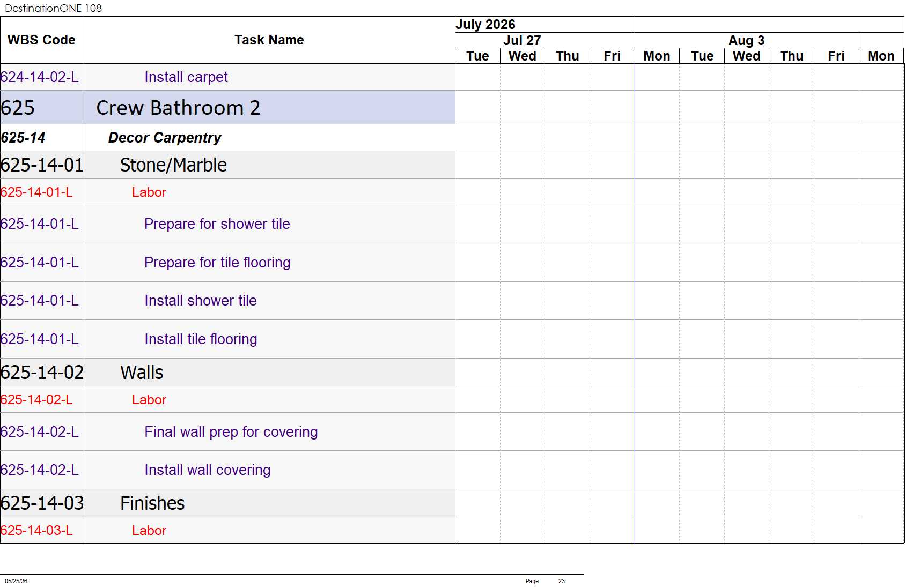This screenshot has height=588, width=905.
Task: Click the page number 23 in footer
Action: pos(562,581)
